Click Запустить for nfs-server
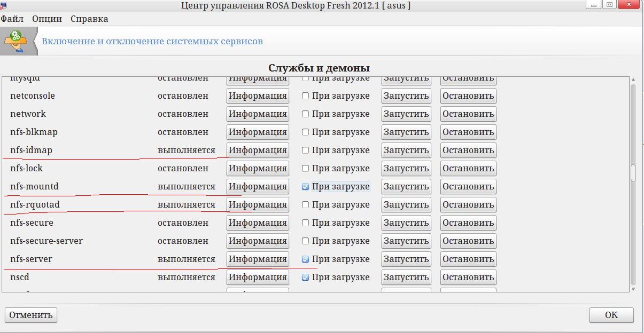The width and height of the screenshot is (644, 333). coord(406,259)
